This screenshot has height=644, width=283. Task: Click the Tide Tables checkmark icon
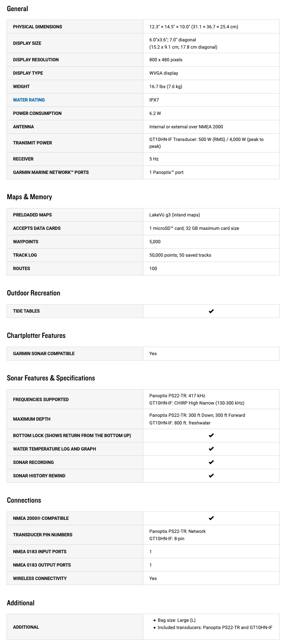pyautogui.click(x=211, y=311)
